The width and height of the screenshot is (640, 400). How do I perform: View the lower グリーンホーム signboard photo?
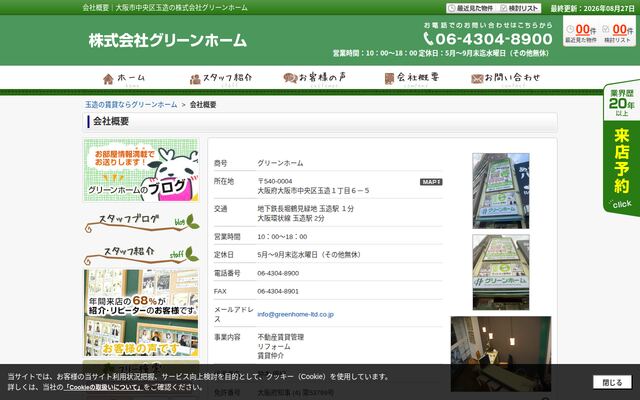point(501,272)
